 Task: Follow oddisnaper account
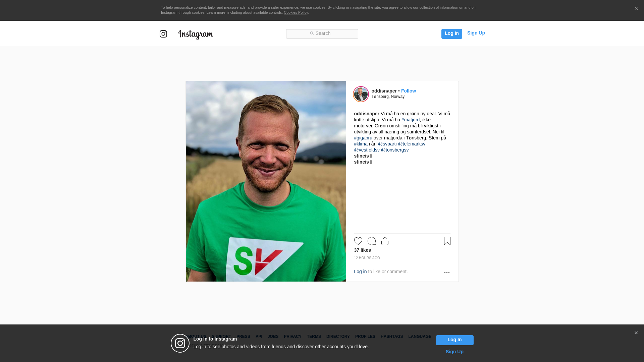coord(409,91)
